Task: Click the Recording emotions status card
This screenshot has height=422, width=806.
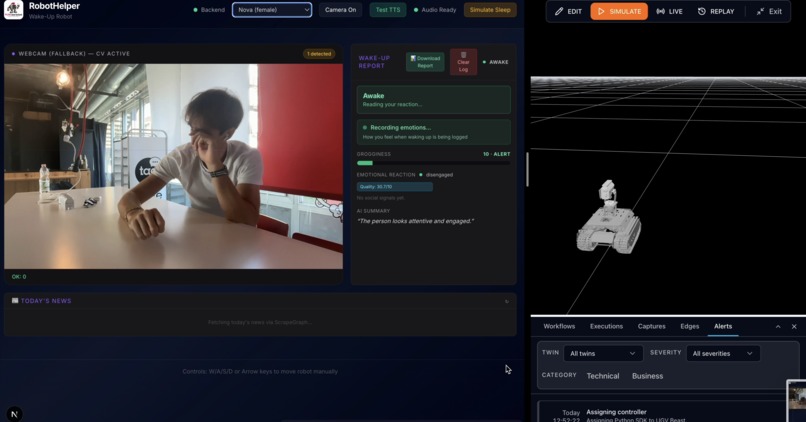Action: pos(433,132)
